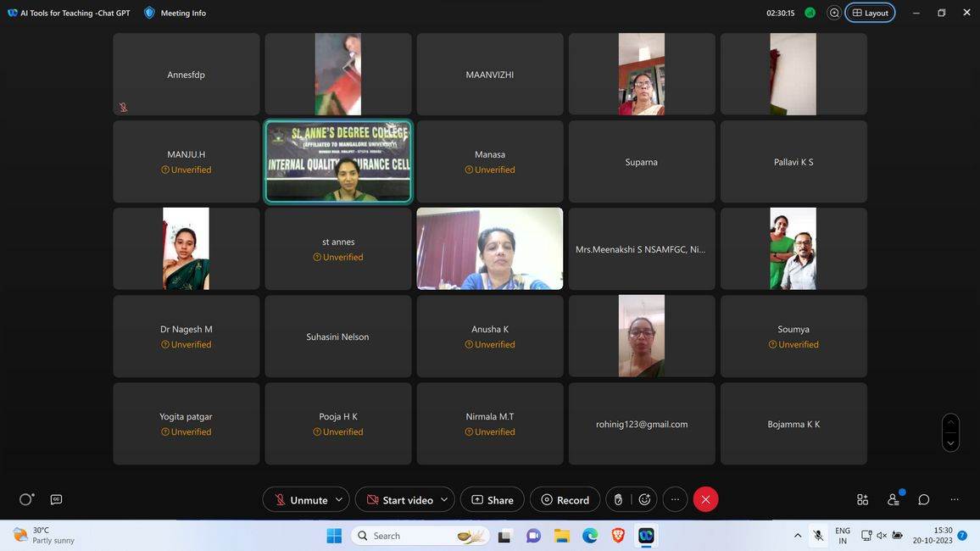Click the closed captions icon
This screenshot has height=551, width=980.
coord(56,499)
